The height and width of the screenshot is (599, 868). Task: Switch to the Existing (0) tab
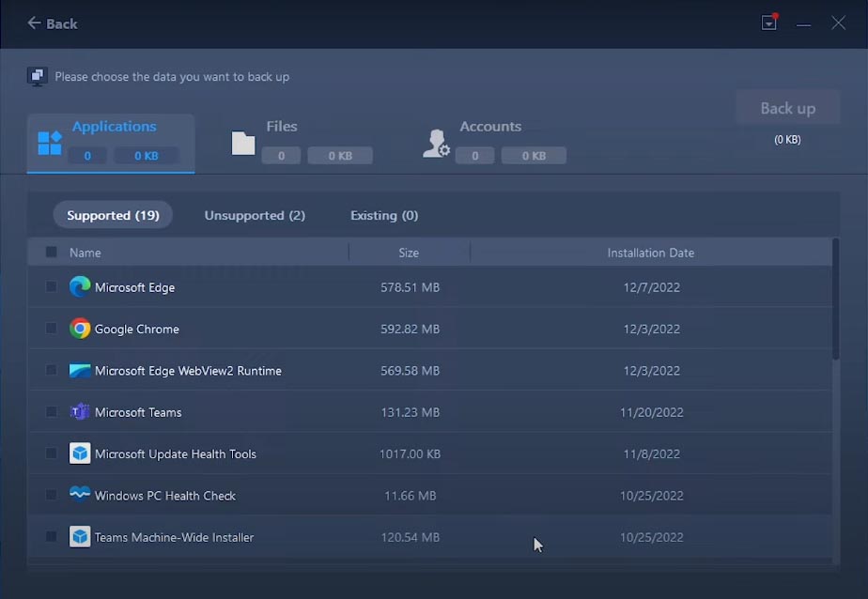(384, 215)
